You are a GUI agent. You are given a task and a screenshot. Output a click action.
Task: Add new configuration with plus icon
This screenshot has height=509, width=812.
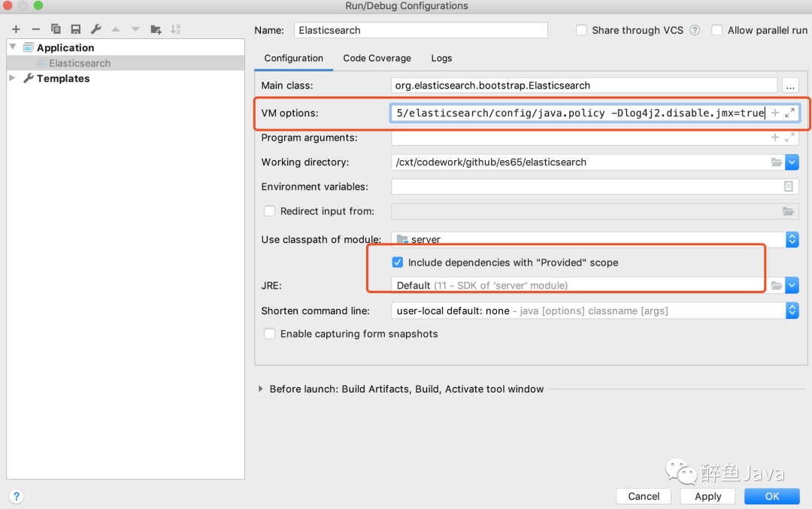pyautogui.click(x=16, y=29)
